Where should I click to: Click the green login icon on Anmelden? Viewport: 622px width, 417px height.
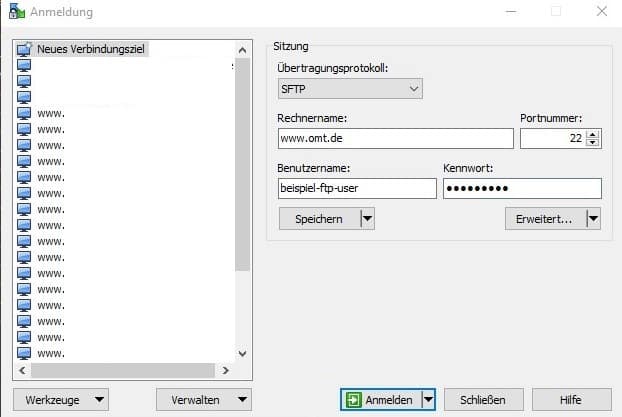click(354, 400)
